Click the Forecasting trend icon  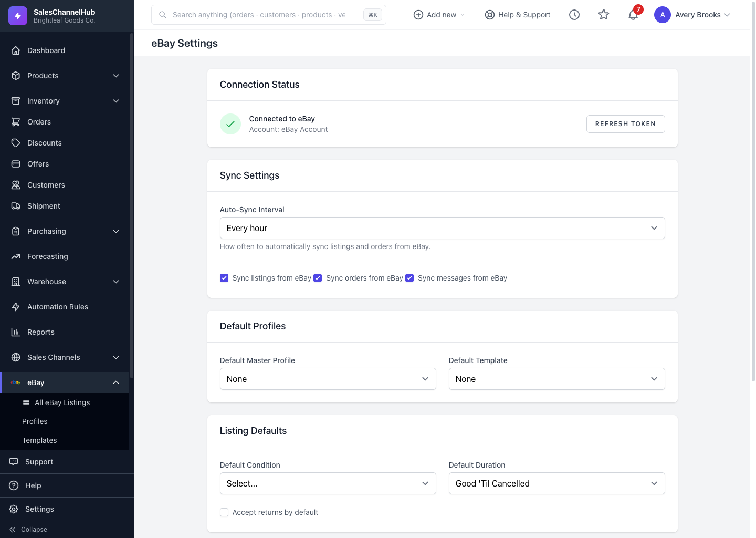point(16,256)
